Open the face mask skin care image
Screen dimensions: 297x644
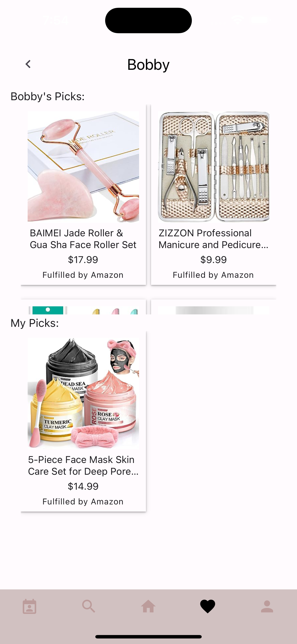(83, 393)
